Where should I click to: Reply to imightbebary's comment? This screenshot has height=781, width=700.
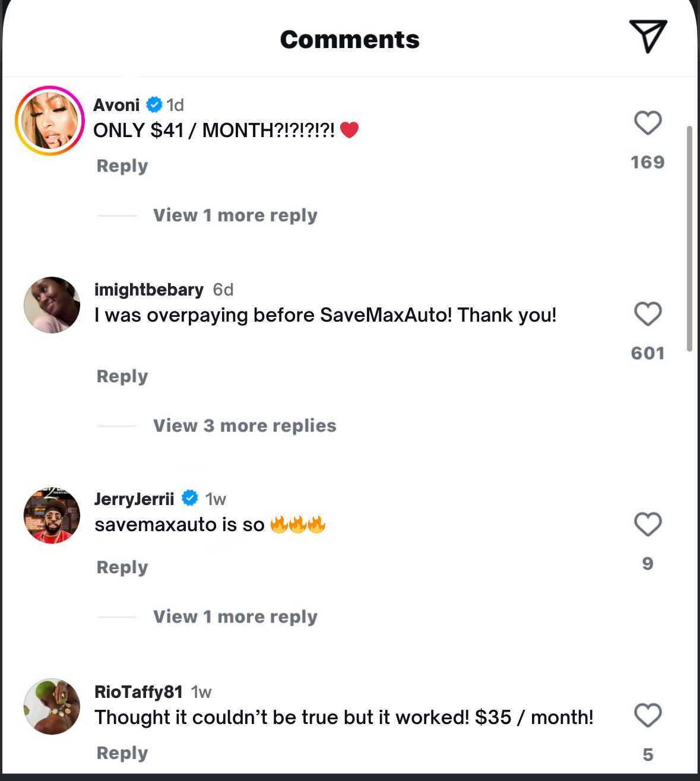(x=122, y=376)
